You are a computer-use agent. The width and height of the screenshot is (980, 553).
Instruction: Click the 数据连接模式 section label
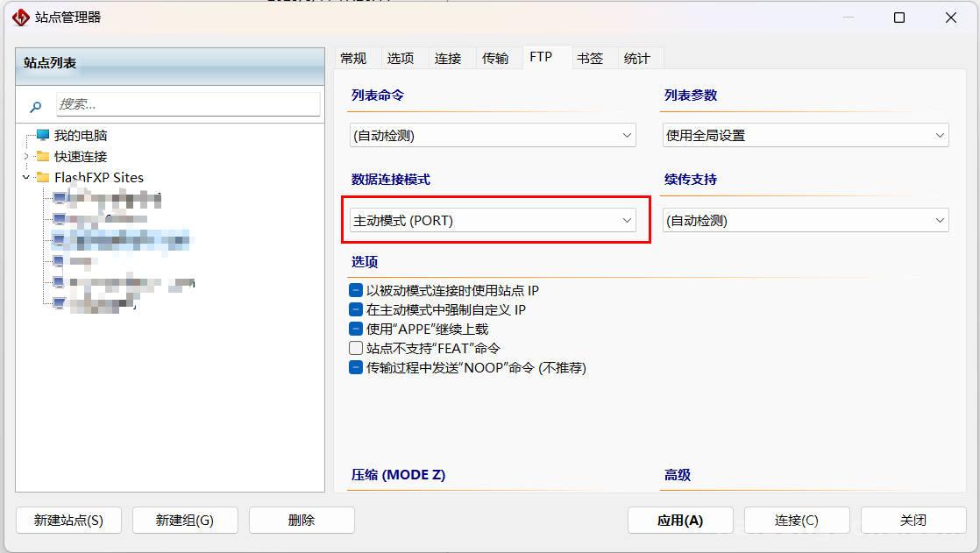pyautogui.click(x=391, y=180)
